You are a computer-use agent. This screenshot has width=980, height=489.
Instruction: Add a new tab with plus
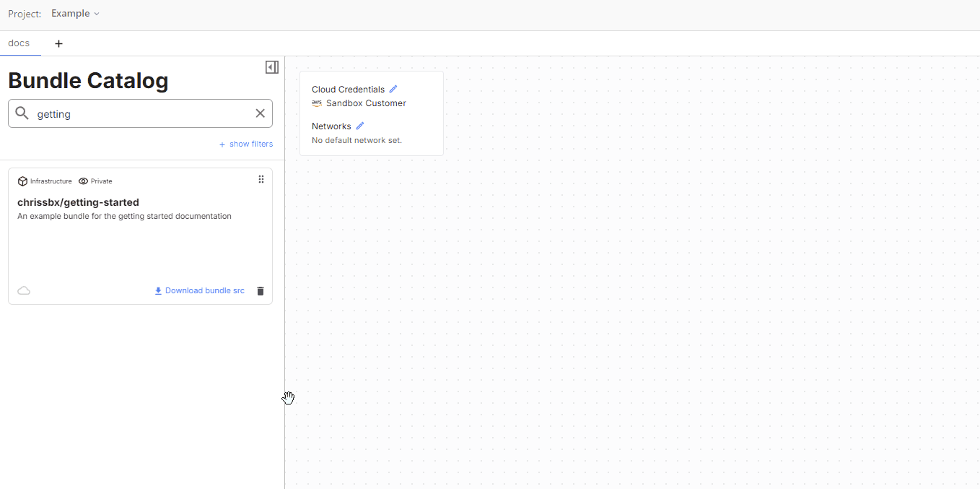59,44
